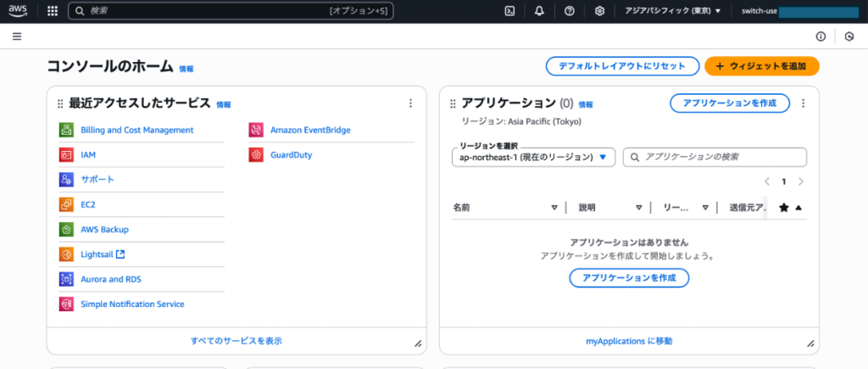Open the info panel circle icon
This screenshot has width=868, height=369.
821,36
